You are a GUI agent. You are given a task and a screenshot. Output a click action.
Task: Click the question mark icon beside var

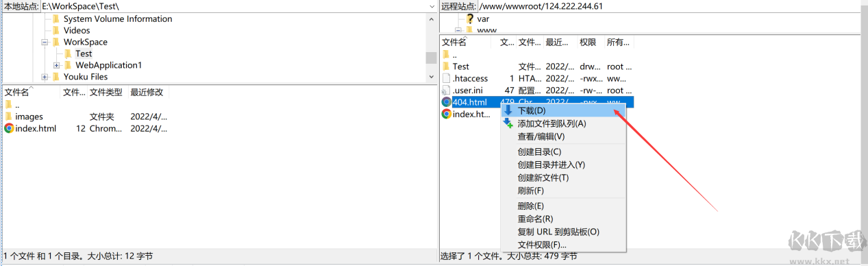(x=470, y=19)
